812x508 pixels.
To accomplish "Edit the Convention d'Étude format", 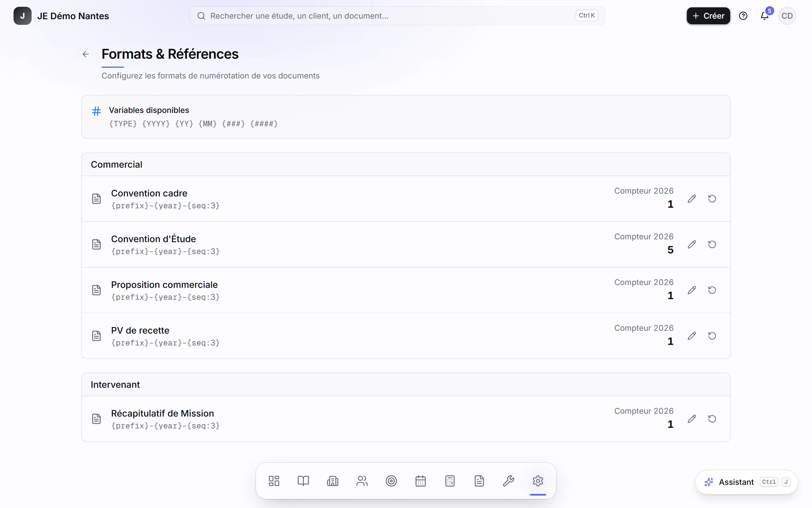I will click(x=692, y=244).
